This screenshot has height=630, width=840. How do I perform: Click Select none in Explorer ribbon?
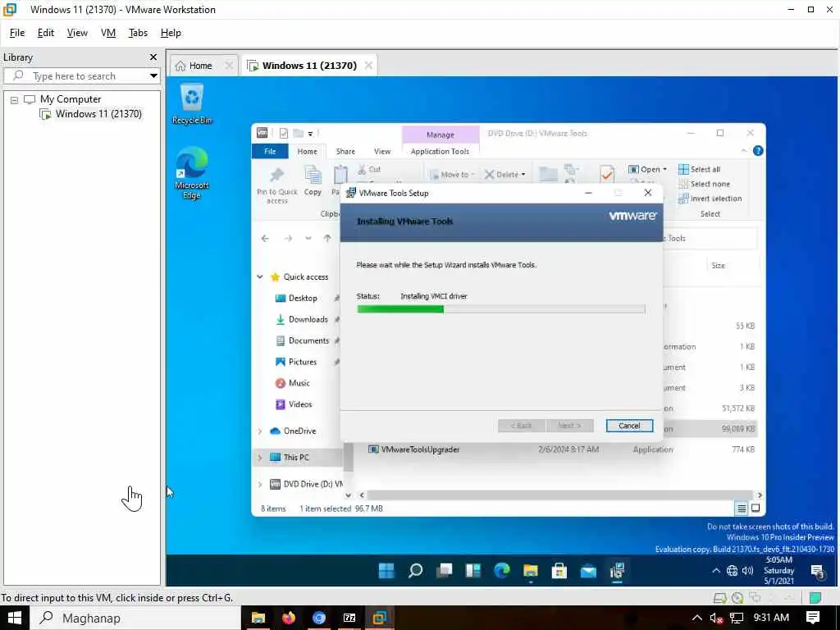point(704,184)
